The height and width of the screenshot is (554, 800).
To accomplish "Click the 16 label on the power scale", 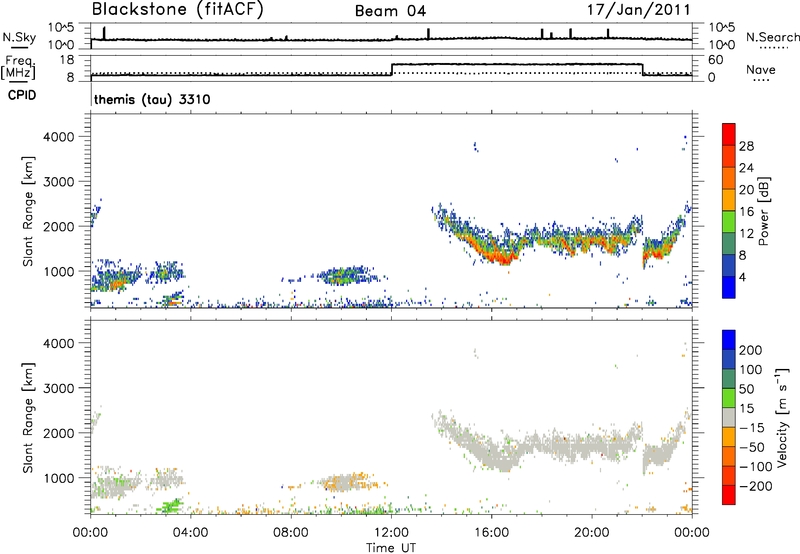I will pos(746,212).
